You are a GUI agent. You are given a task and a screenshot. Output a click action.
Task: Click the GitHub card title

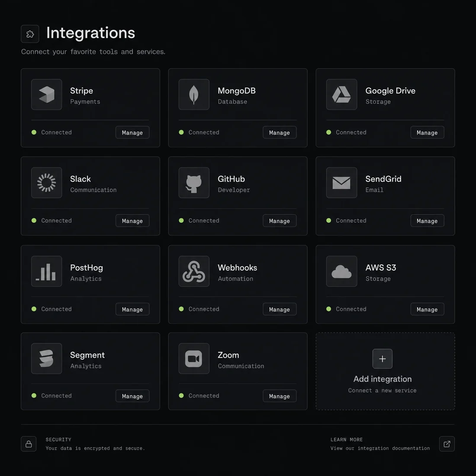pos(232,179)
